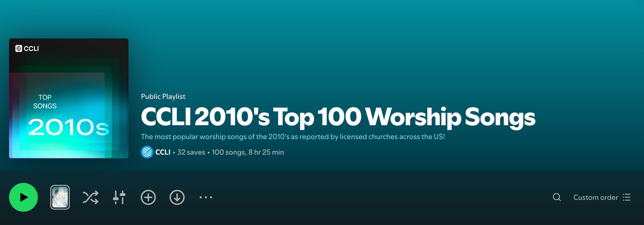Open the 2010s playlist cover image
This screenshot has width=644, height=225.
69,98
